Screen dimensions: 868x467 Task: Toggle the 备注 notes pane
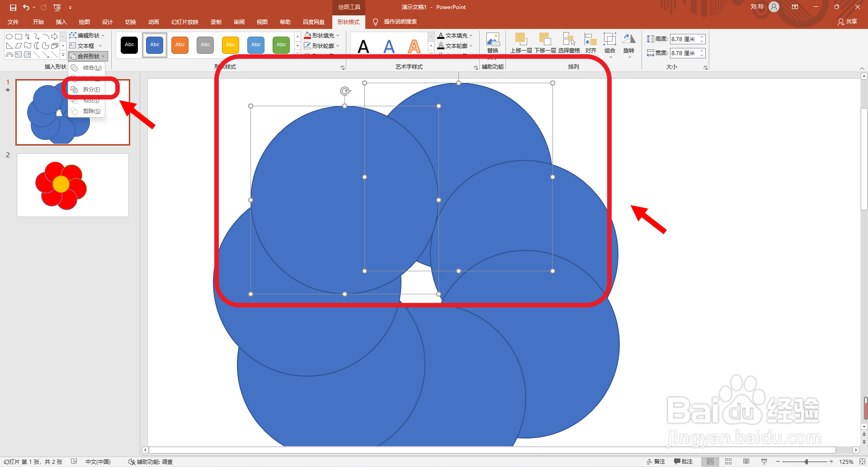[x=656, y=462]
